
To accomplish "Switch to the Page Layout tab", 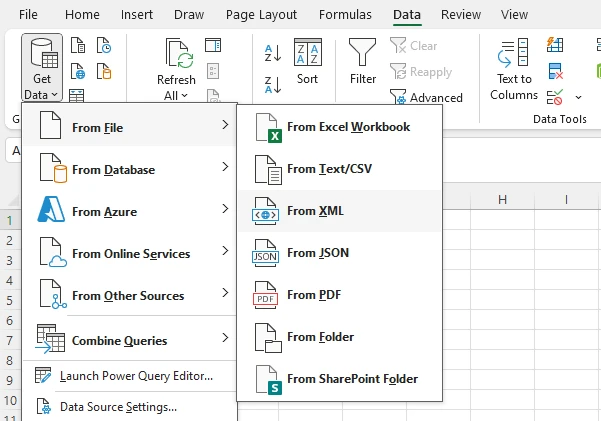I will point(261,15).
